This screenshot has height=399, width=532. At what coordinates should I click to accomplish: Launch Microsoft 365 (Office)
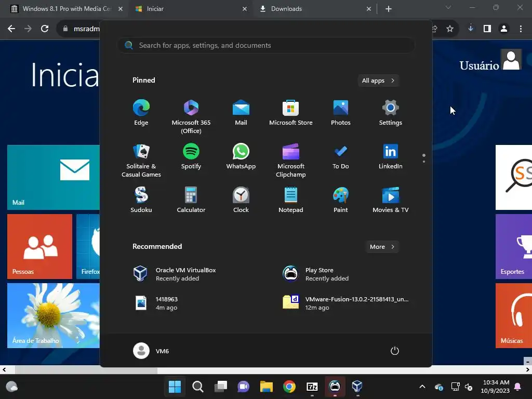pyautogui.click(x=191, y=117)
